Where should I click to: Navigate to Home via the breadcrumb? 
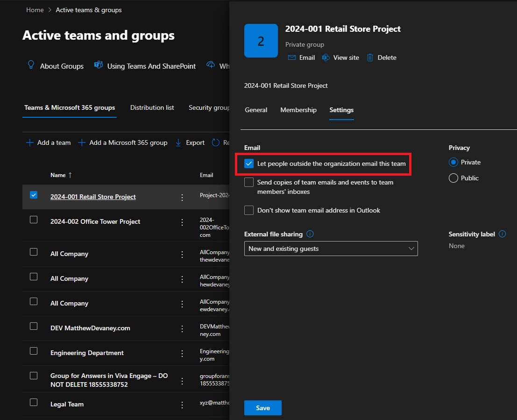35,9
